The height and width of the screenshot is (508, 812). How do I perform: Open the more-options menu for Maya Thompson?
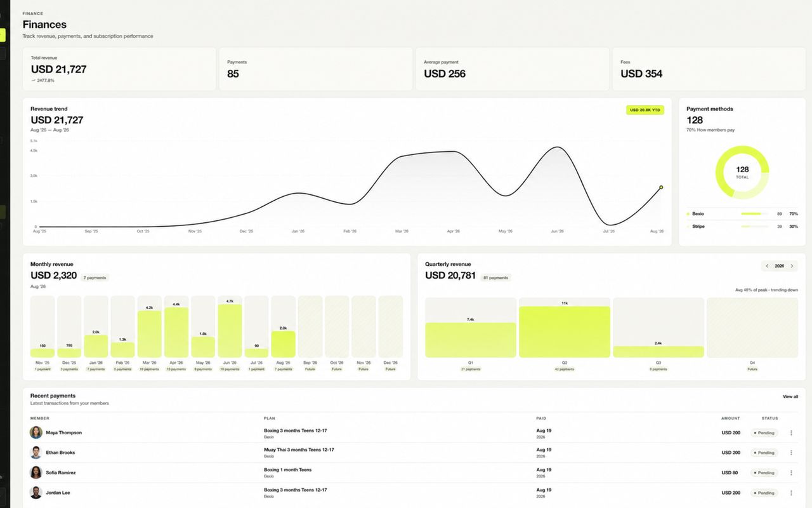[x=791, y=433]
